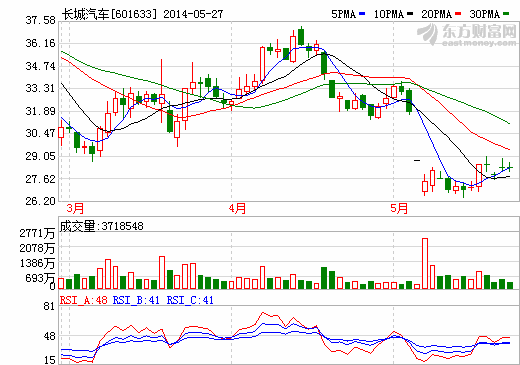Image resolution: width=520 pixels, height=365 pixels.
Task: Click the green 30PMA legend swatch
Action: pyautogui.click(x=506, y=14)
